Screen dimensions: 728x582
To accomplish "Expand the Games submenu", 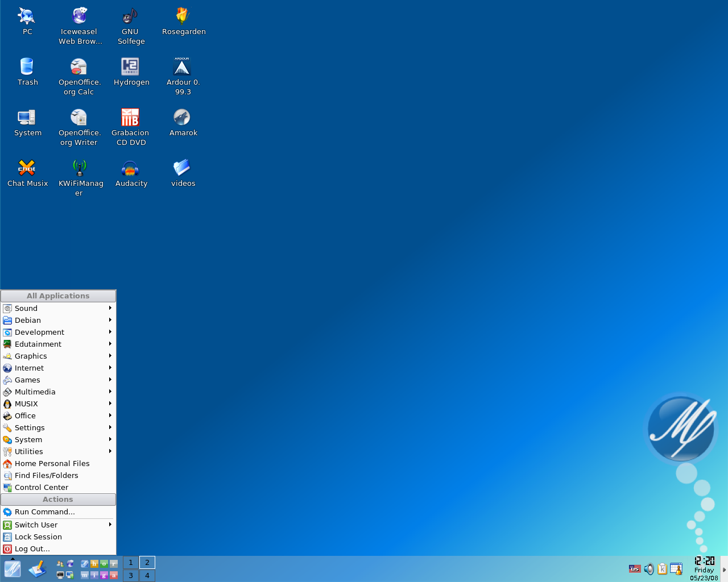I will [58, 380].
